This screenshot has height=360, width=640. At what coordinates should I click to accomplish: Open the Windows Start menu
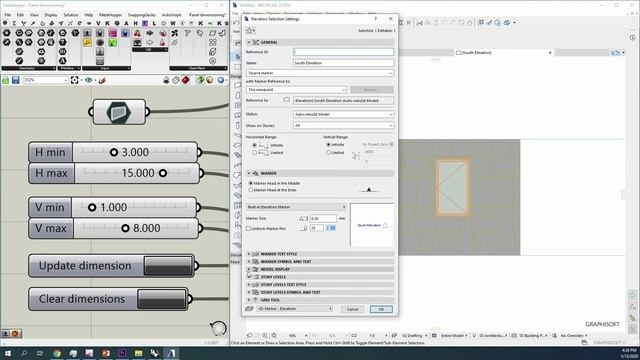point(7,353)
